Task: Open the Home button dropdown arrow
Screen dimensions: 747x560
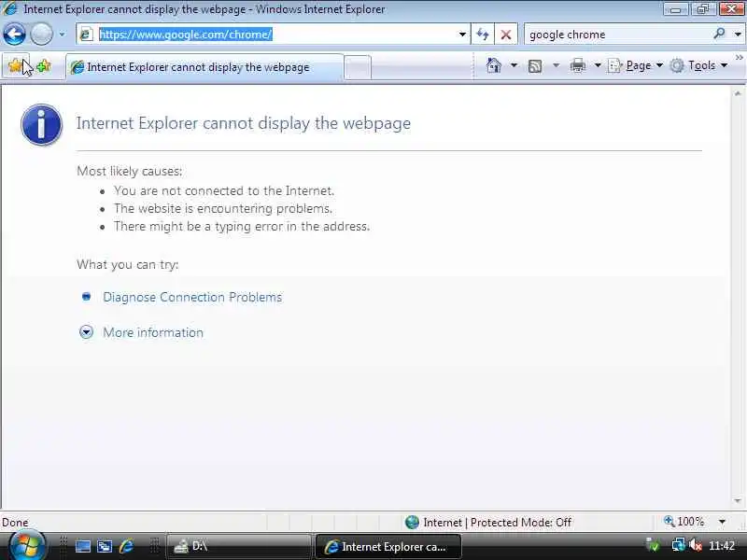Action: click(x=514, y=65)
